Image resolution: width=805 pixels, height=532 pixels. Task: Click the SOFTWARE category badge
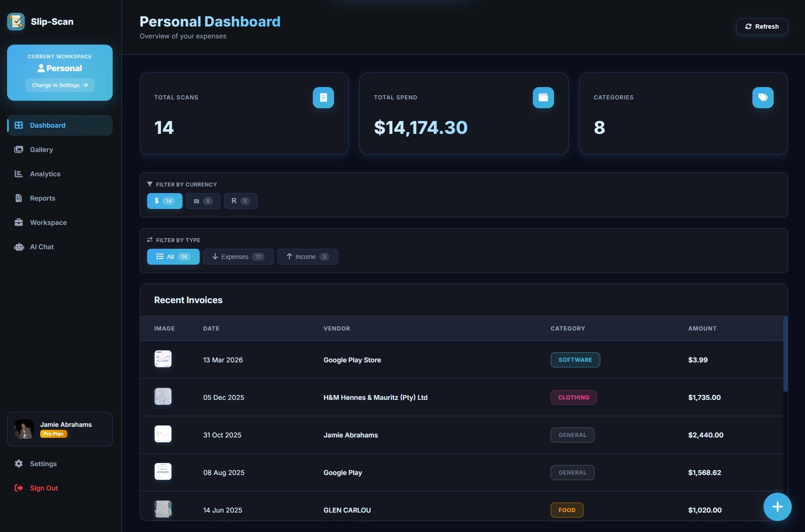point(575,360)
